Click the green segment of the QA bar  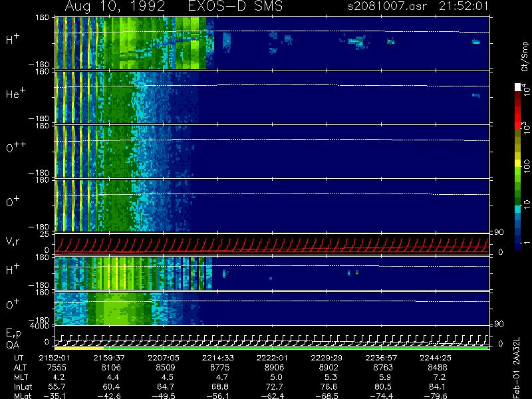pyautogui.click(x=296, y=348)
